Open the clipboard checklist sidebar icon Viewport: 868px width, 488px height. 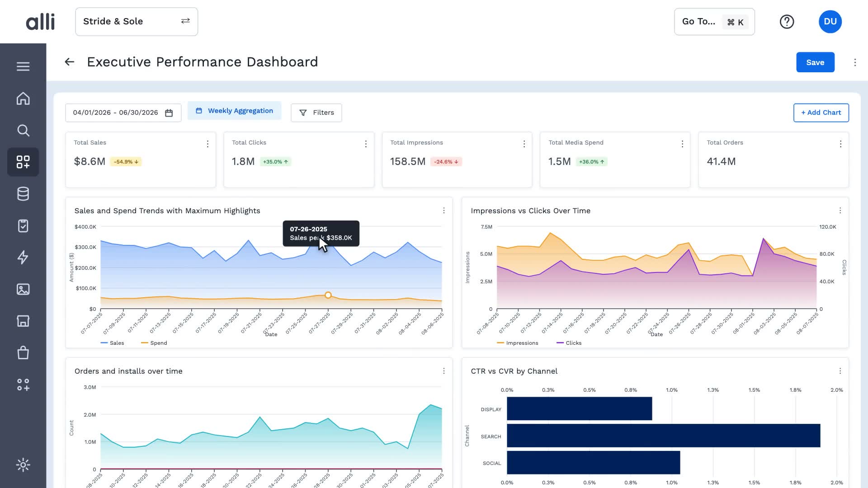[23, 225]
